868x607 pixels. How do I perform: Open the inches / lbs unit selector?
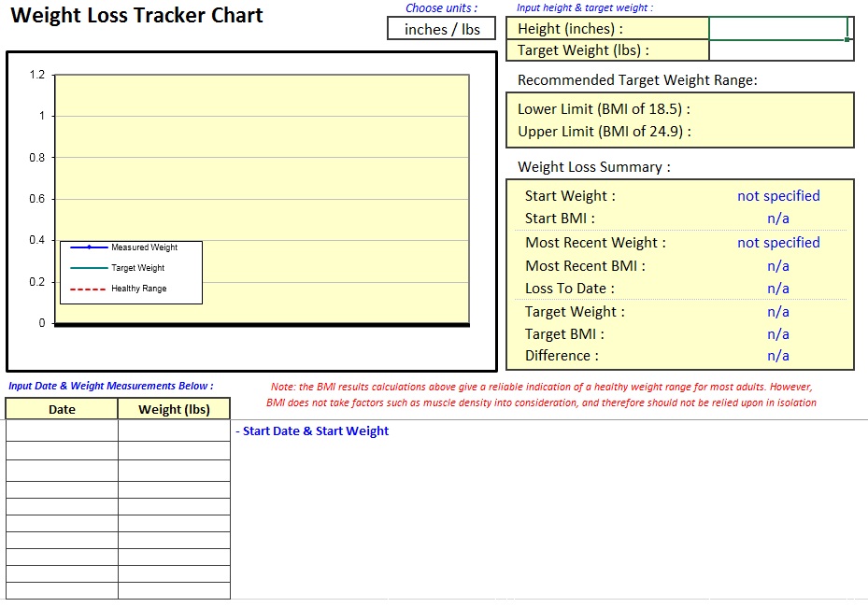[440, 29]
